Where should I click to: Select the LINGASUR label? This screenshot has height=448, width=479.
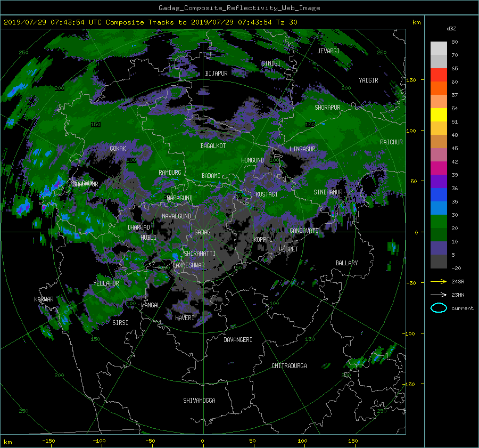302,149
